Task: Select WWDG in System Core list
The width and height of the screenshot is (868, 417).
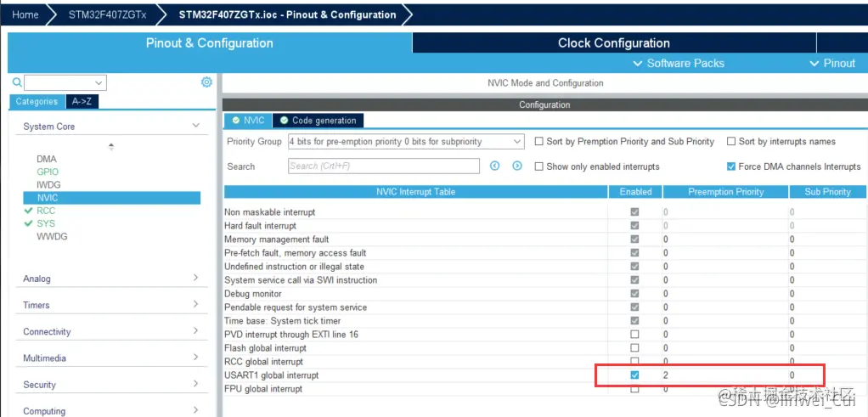Action: pyautogui.click(x=52, y=236)
